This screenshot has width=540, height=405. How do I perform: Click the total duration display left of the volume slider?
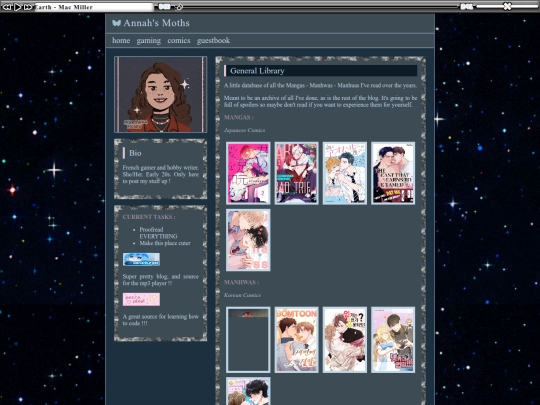466,7
